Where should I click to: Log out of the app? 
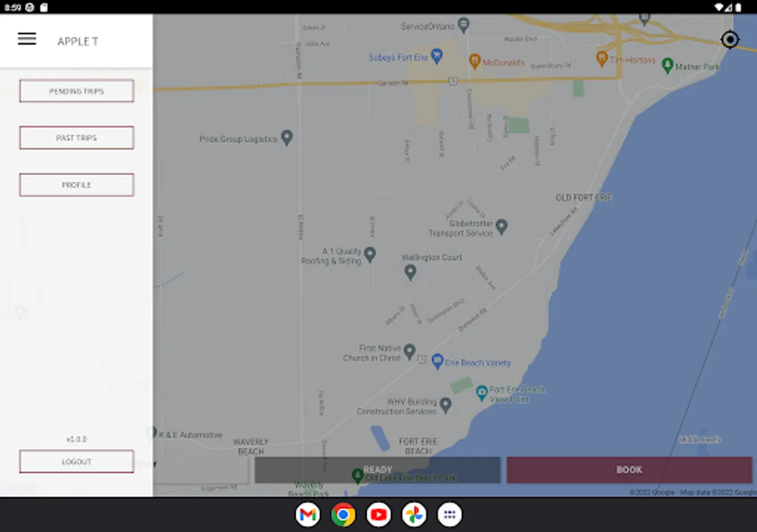pyautogui.click(x=77, y=462)
